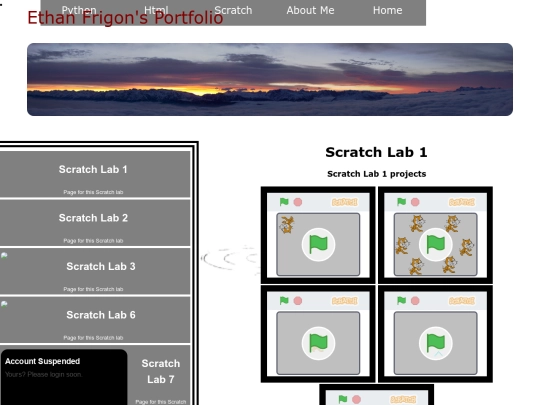
Task: Click the Scratch Lab 1 main heading
Action: tap(376, 152)
